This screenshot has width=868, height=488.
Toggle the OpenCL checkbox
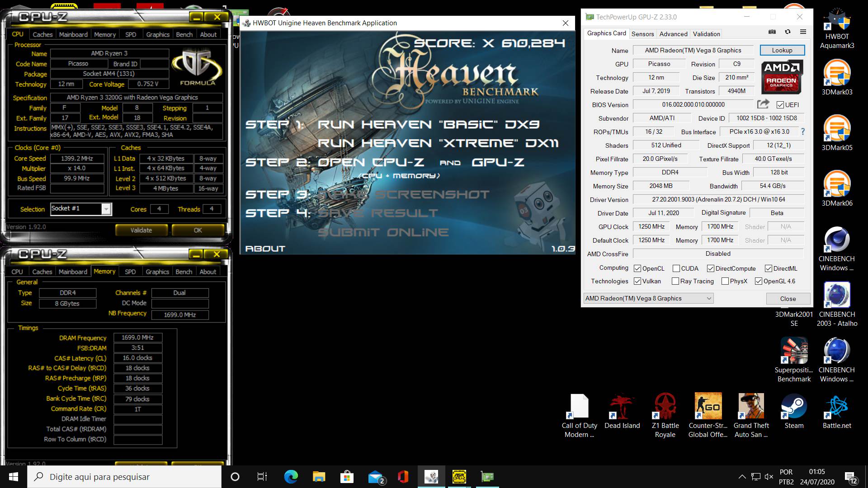click(x=637, y=268)
